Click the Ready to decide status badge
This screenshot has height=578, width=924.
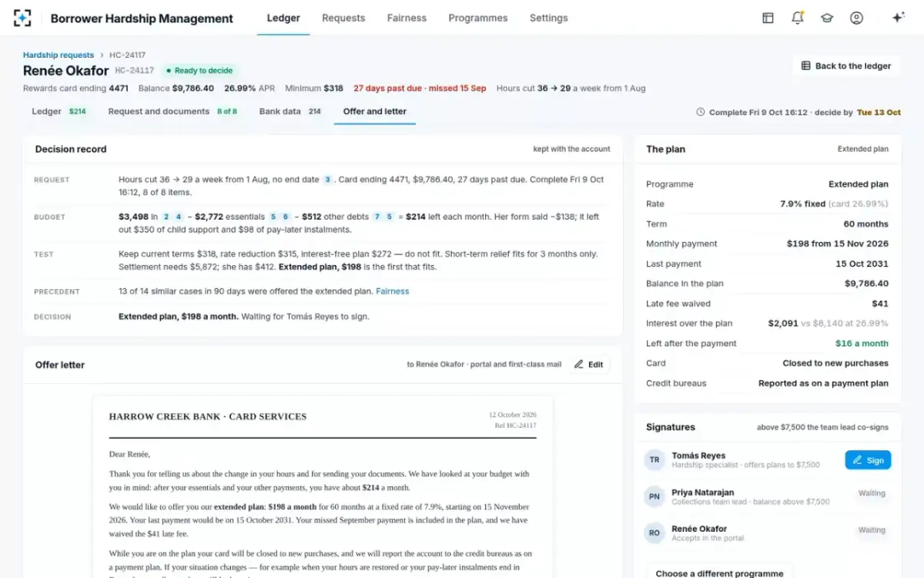coord(199,70)
